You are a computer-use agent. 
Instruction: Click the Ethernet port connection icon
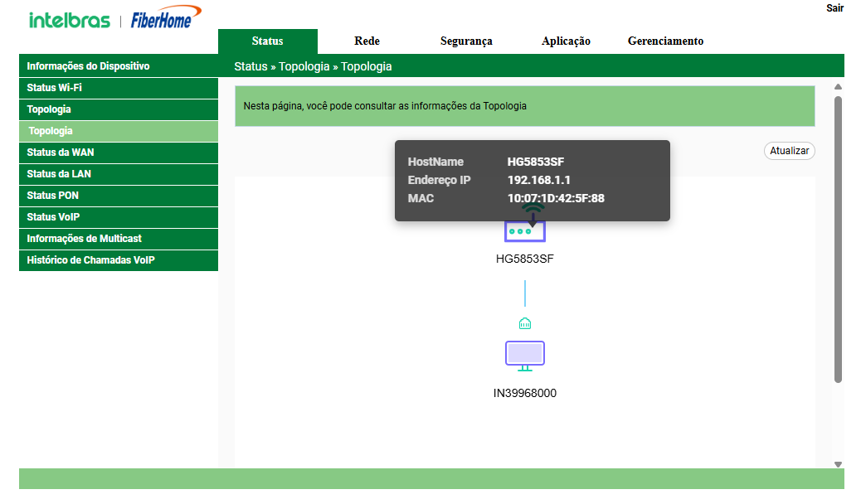(x=525, y=323)
